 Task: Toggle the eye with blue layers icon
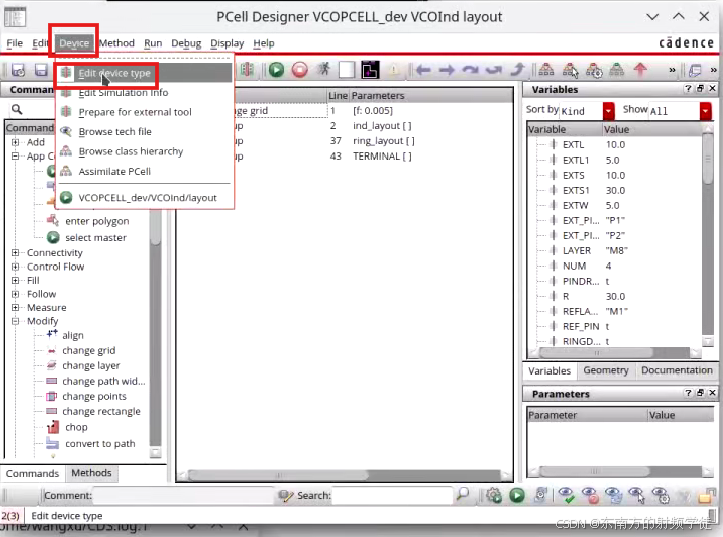[613, 495]
